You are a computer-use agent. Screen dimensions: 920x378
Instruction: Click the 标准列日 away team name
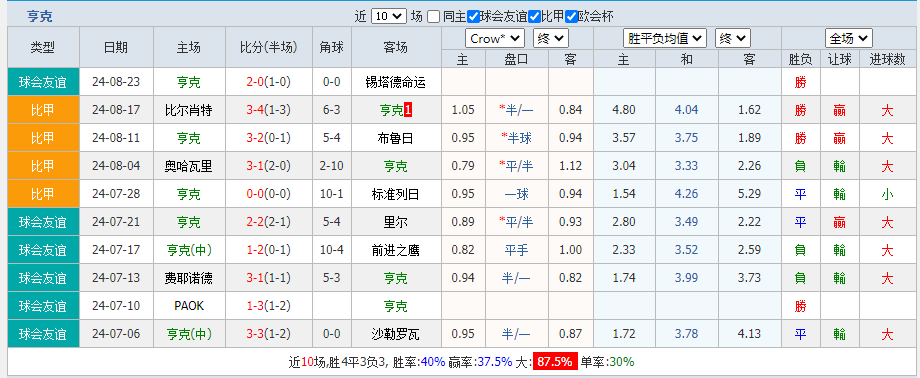tap(396, 194)
